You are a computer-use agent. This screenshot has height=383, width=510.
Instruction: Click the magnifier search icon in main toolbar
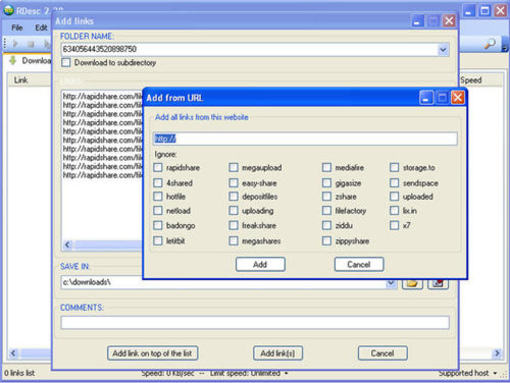coord(489,44)
